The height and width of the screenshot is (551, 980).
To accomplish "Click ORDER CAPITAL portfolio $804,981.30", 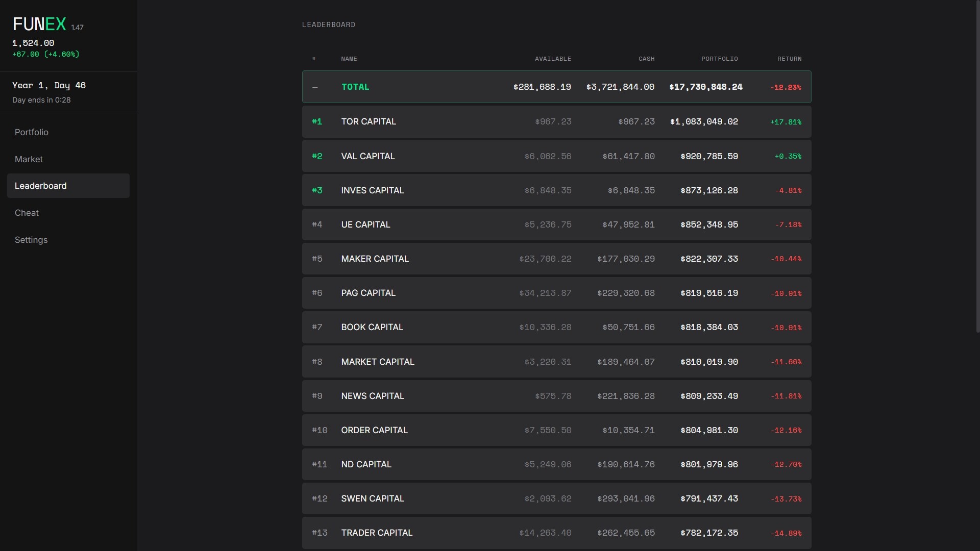I will pyautogui.click(x=709, y=430).
